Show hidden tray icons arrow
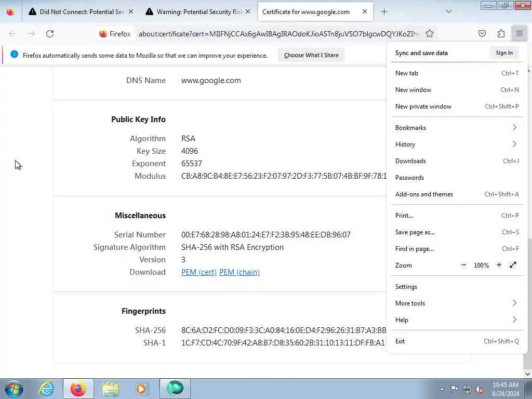532x399 pixels. pos(442,390)
